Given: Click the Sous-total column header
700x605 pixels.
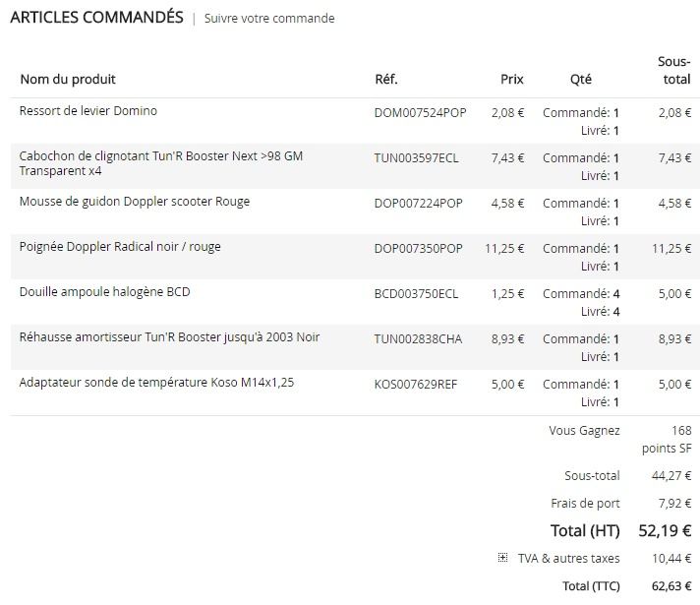Looking at the screenshot, I should point(673,71).
